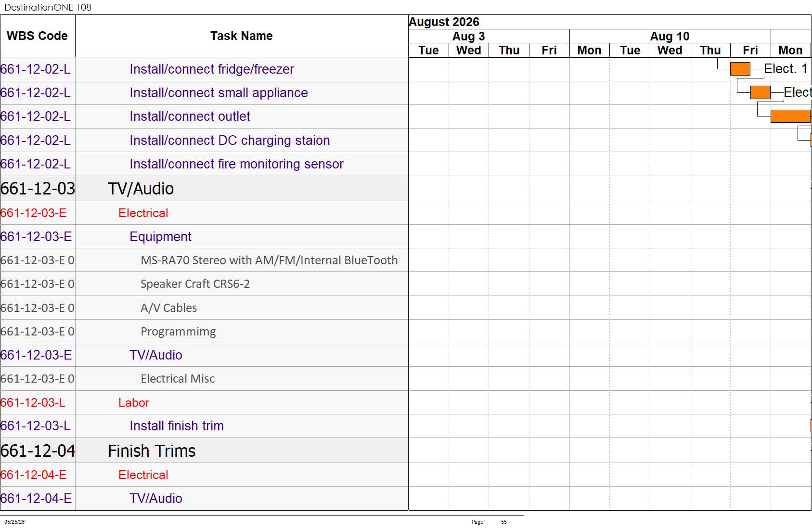The image size is (812, 528).
Task: Click the orange small appliance Gantt bar
Action: point(760,92)
